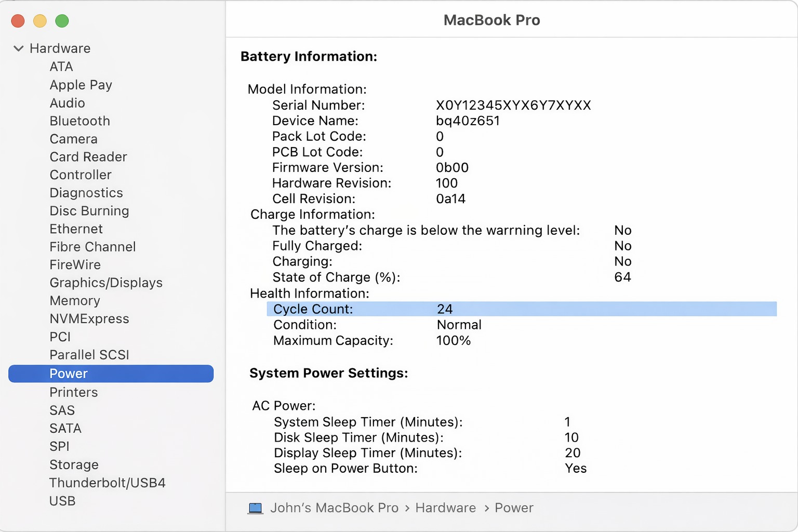The image size is (798, 532).
Task: Open PCI sidebar entry
Action: click(x=60, y=337)
